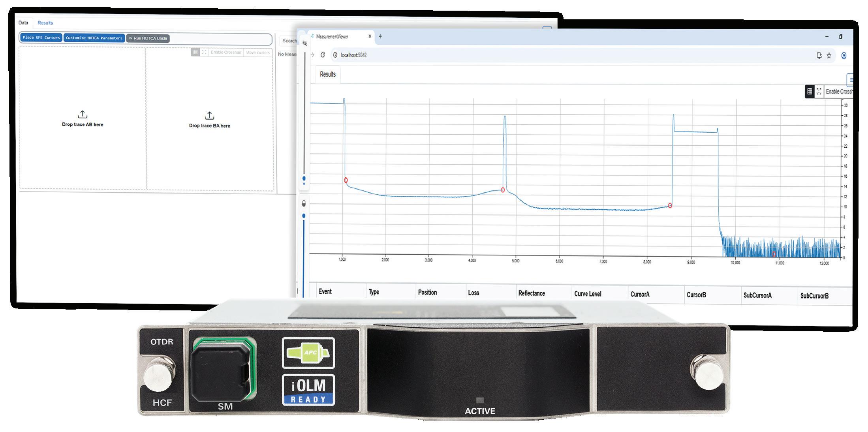Toggle grid icon in the Results chart toolbar
Viewport: 868px width, 432px height.
click(x=810, y=91)
